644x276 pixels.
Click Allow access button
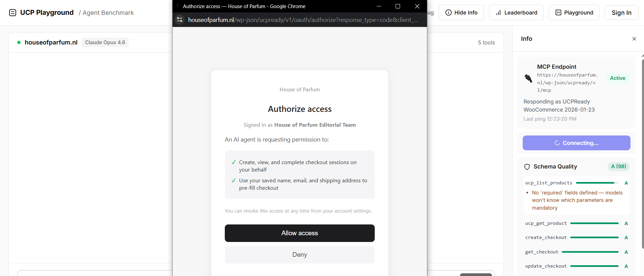click(x=300, y=233)
